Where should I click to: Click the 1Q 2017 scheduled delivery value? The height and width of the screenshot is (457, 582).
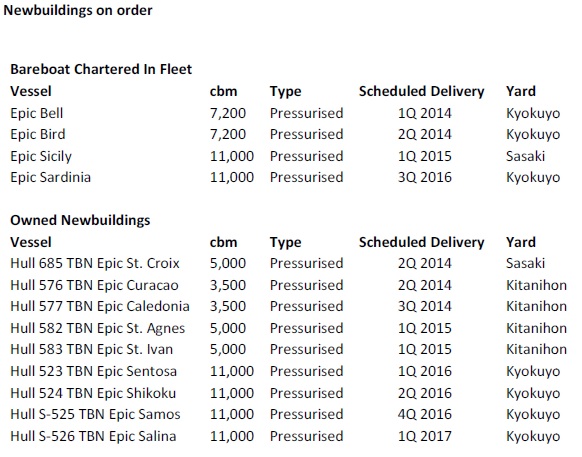[x=425, y=436]
